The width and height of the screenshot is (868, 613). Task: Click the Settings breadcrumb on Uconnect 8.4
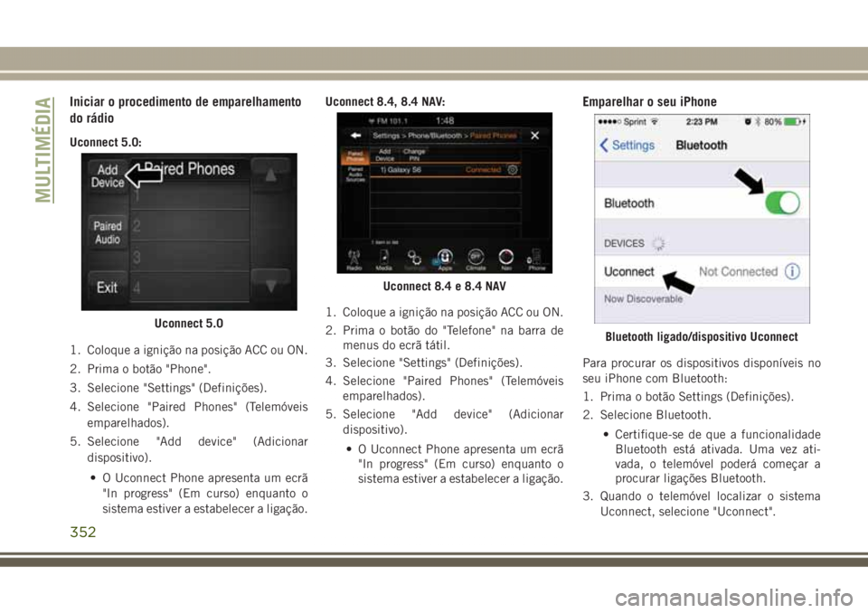pos(386,135)
